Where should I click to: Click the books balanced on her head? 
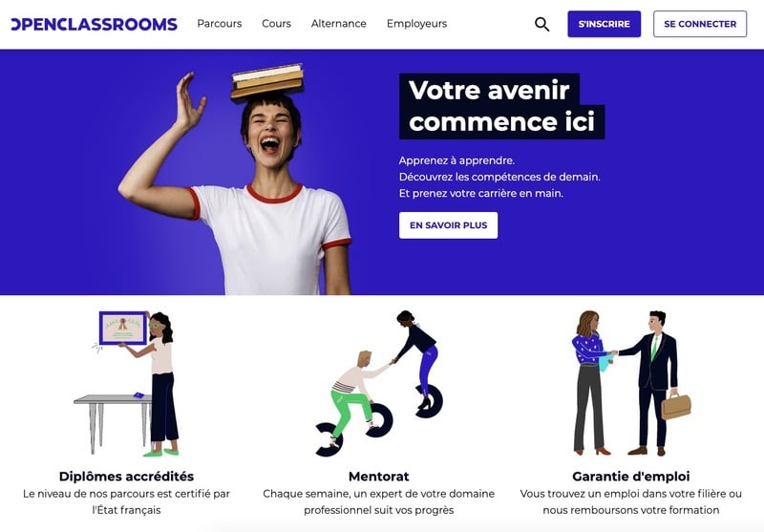(267, 81)
